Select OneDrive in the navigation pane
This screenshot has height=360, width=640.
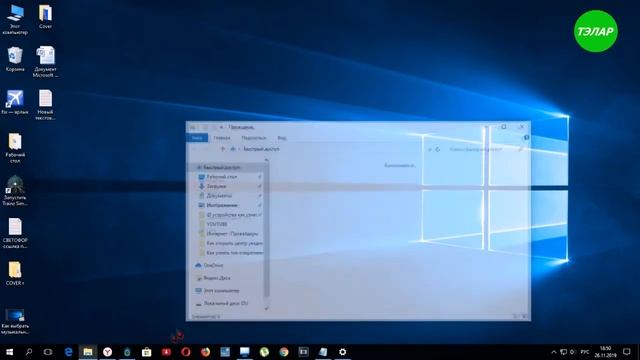tap(213, 265)
